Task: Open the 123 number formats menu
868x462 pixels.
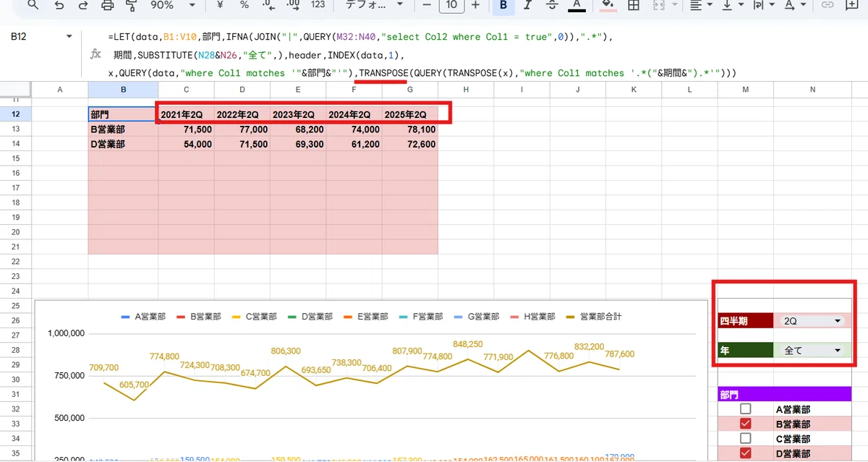Action: click(318, 5)
